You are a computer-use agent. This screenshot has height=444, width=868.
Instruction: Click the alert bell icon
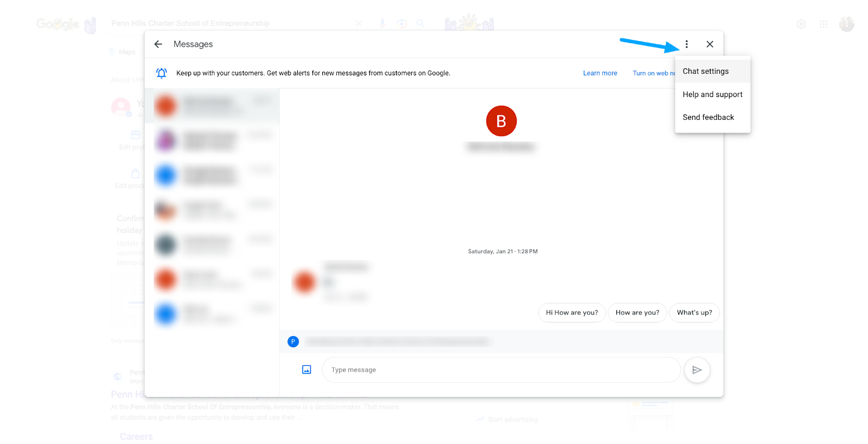[x=161, y=73]
